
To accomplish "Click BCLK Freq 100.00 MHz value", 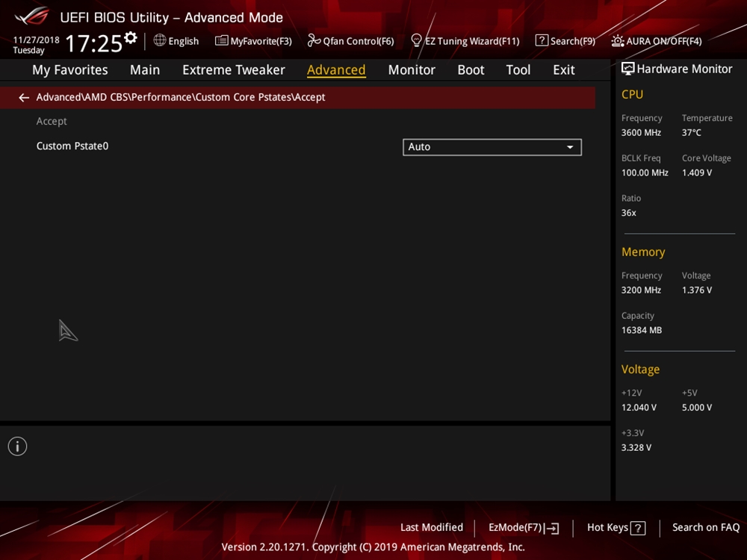I will 645,173.
